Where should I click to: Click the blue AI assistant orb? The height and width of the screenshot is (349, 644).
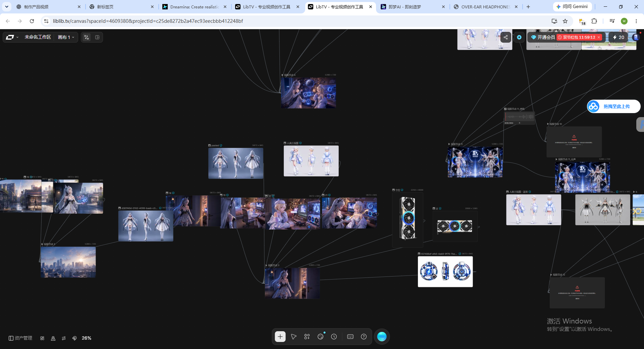point(382,337)
